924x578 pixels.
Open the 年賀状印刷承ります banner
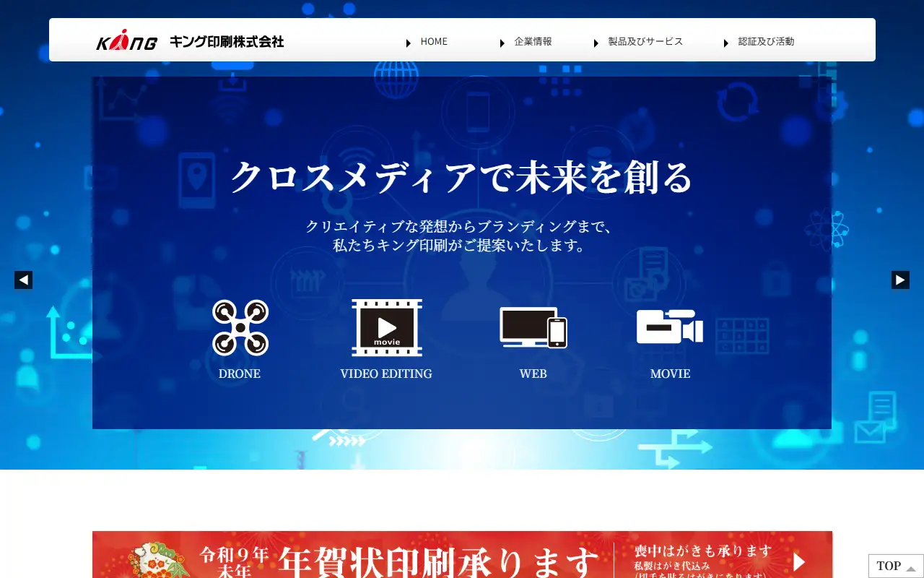pos(462,555)
